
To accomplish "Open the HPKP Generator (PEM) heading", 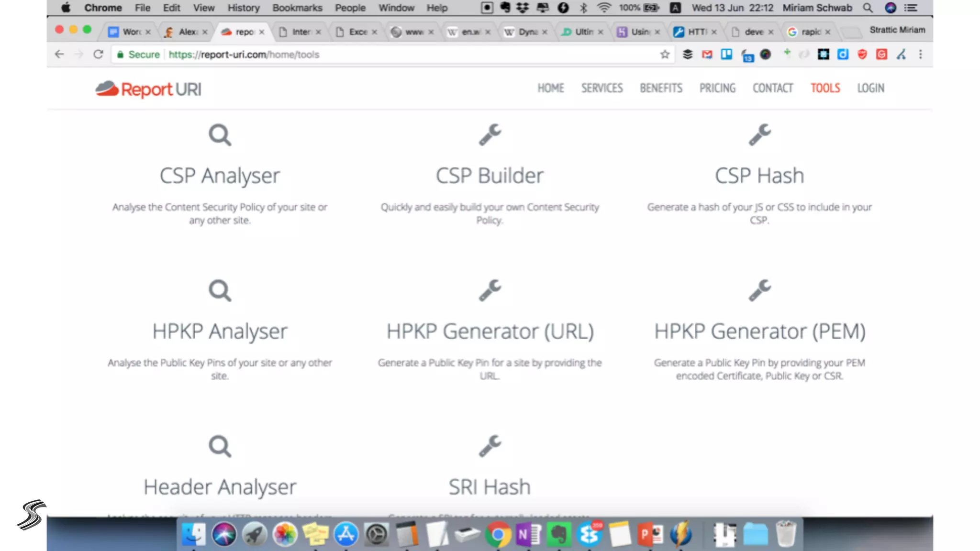I will click(x=759, y=331).
